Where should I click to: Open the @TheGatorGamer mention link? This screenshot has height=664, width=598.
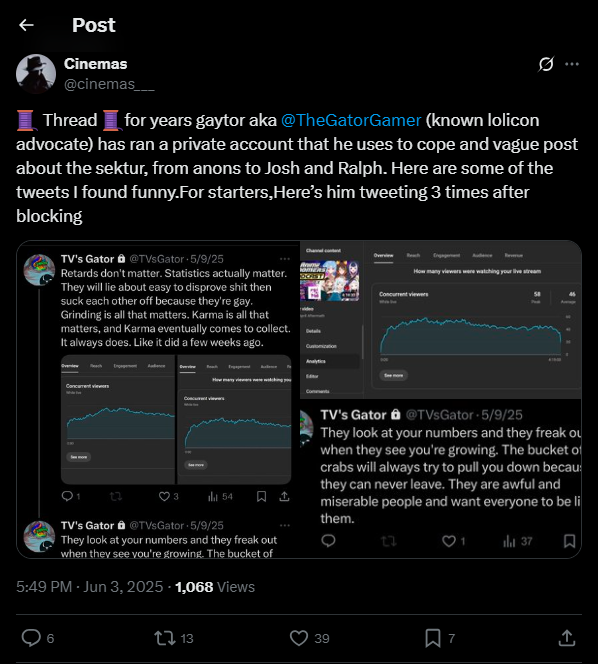pos(351,120)
